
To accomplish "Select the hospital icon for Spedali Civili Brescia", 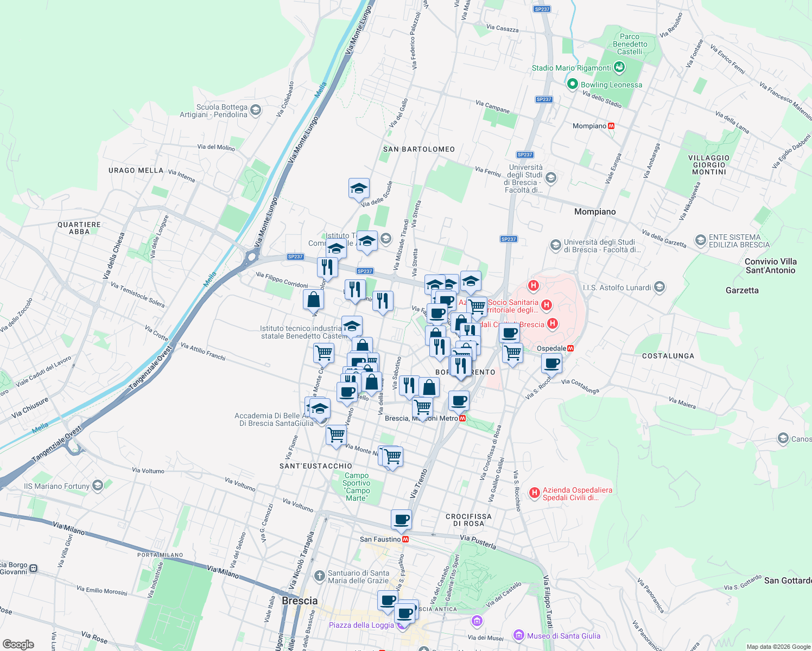I will tap(553, 324).
